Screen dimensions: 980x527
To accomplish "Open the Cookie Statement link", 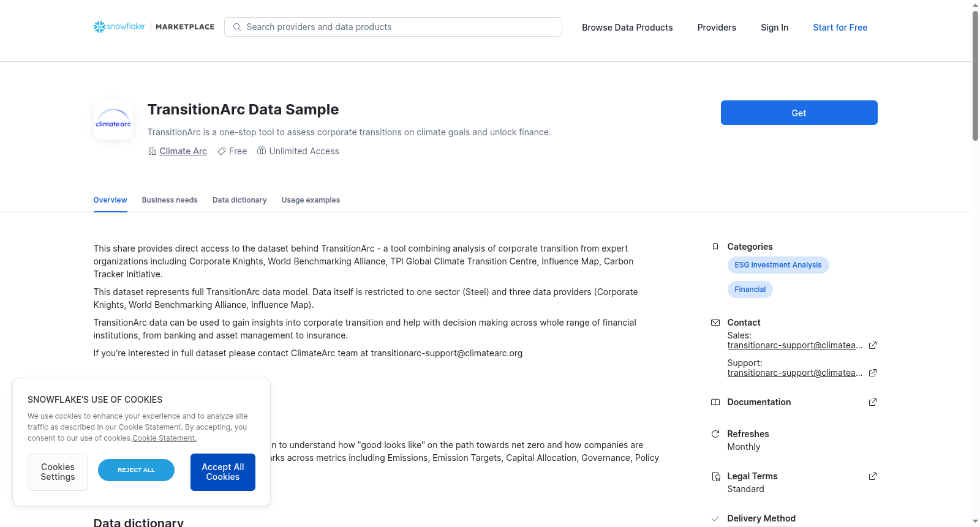I will 164,438.
